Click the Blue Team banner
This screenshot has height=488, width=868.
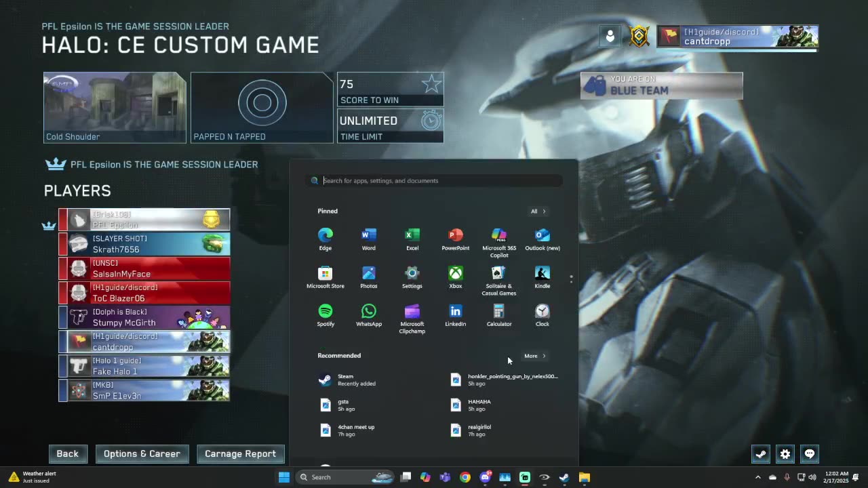tap(661, 86)
